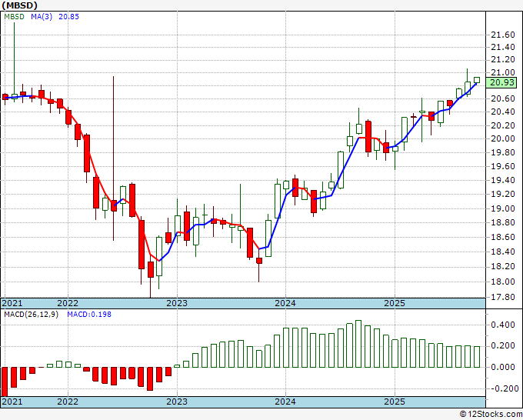Click the 21.00 price axis label

pyautogui.click(x=503, y=73)
